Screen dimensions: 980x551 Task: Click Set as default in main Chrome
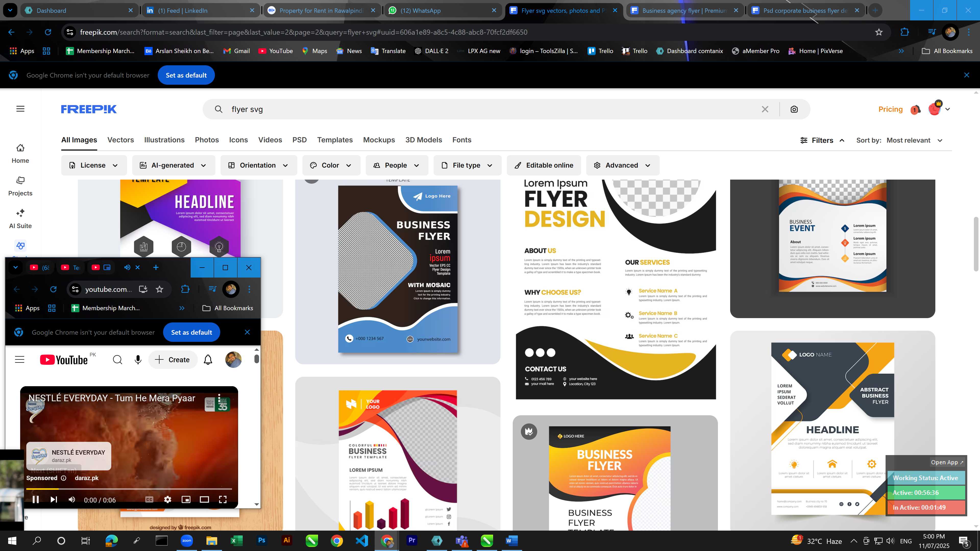pos(186,75)
